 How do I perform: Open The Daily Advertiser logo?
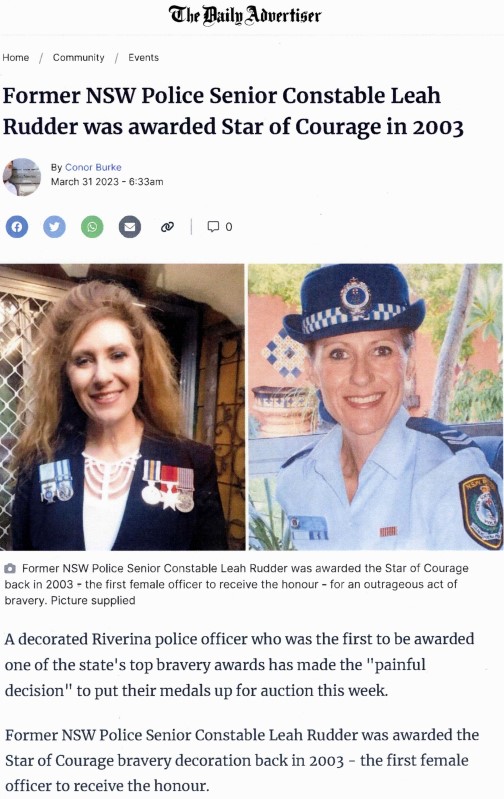click(x=245, y=15)
